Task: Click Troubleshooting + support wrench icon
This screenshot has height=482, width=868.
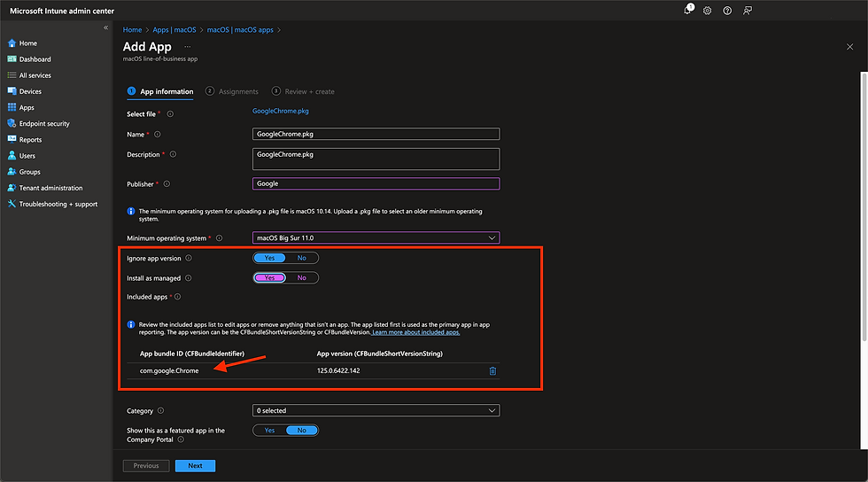Action: tap(12, 204)
